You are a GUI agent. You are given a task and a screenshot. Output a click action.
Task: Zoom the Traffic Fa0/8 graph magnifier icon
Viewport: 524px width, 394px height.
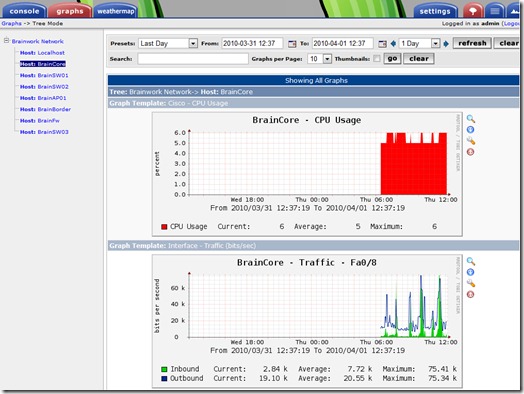pyautogui.click(x=471, y=261)
